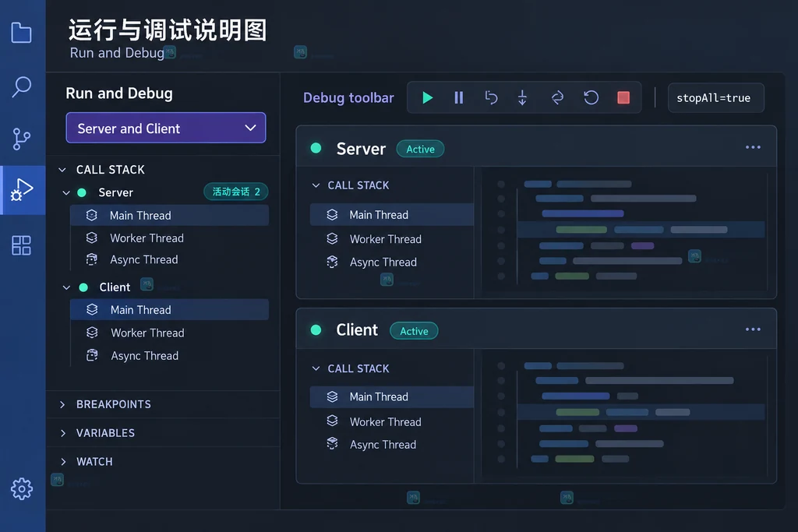Collapse CALL STACK in Client panel
The height and width of the screenshot is (532, 798).
[x=316, y=368]
